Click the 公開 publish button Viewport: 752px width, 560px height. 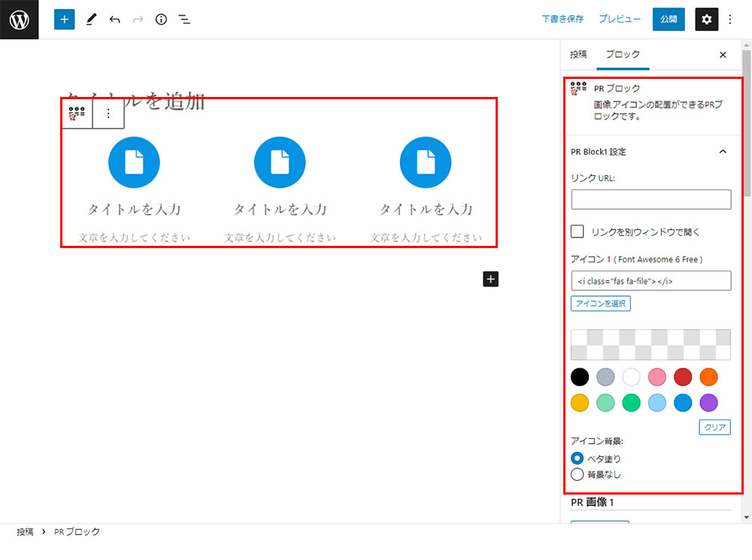[669, 20]
